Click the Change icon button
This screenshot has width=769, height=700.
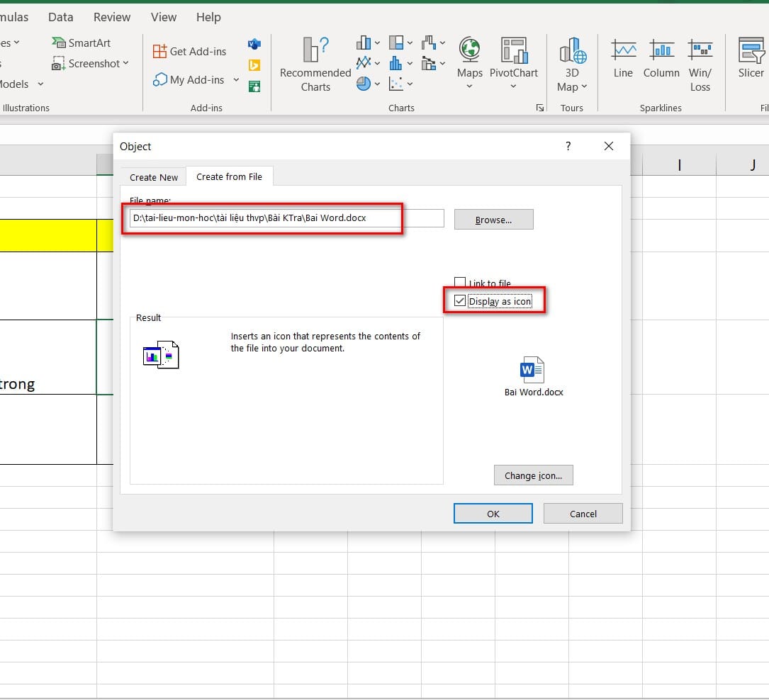click(533, 475)
